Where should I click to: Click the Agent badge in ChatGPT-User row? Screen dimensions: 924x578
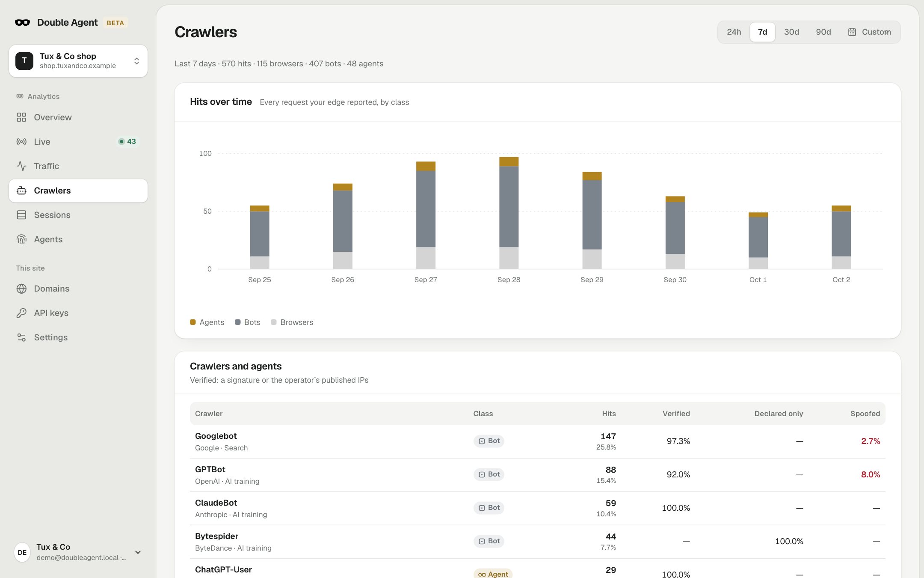pyautogui.click(x=493, y=574)
